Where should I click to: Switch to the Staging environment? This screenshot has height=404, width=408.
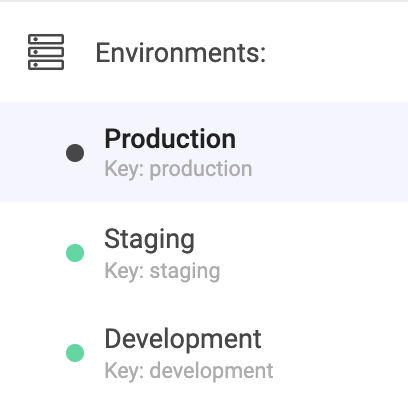tap(204, 253)
